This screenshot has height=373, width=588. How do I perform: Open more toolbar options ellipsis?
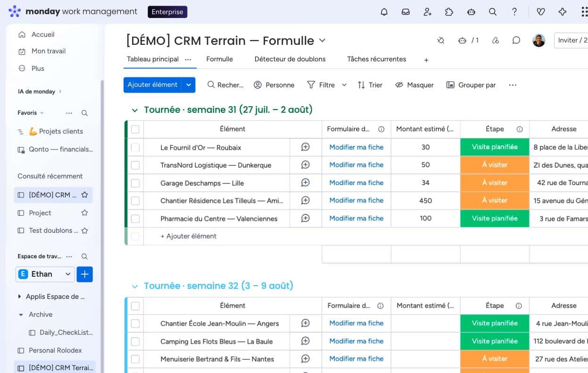pyautogui.click(x=513, y=85)
